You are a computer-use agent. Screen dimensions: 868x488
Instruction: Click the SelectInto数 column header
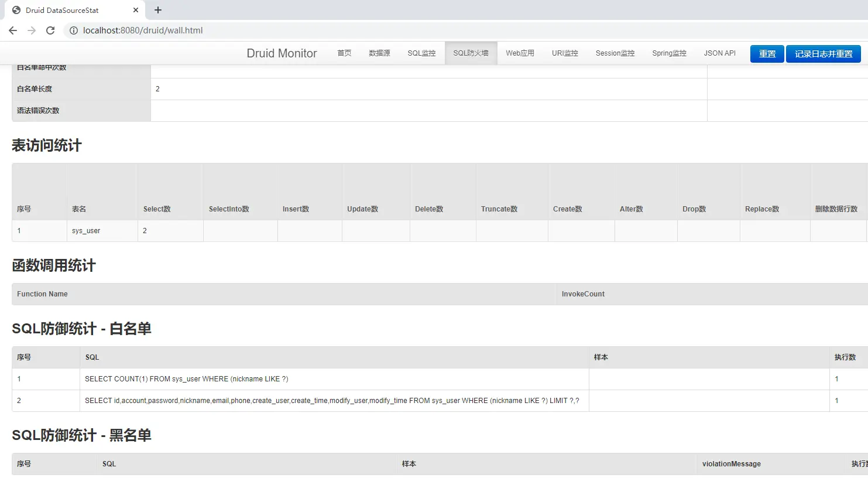point(229,209)
